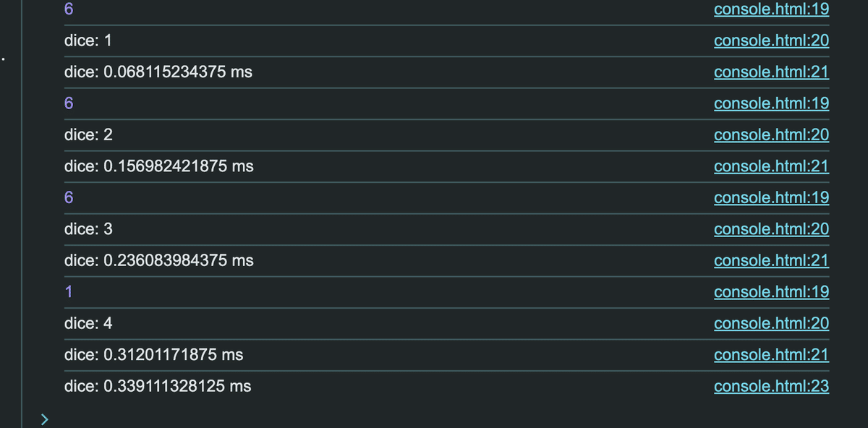
Task: Click the "dice: 0.31201171875 ms" log entry
Action: click(x=153, y=355)
